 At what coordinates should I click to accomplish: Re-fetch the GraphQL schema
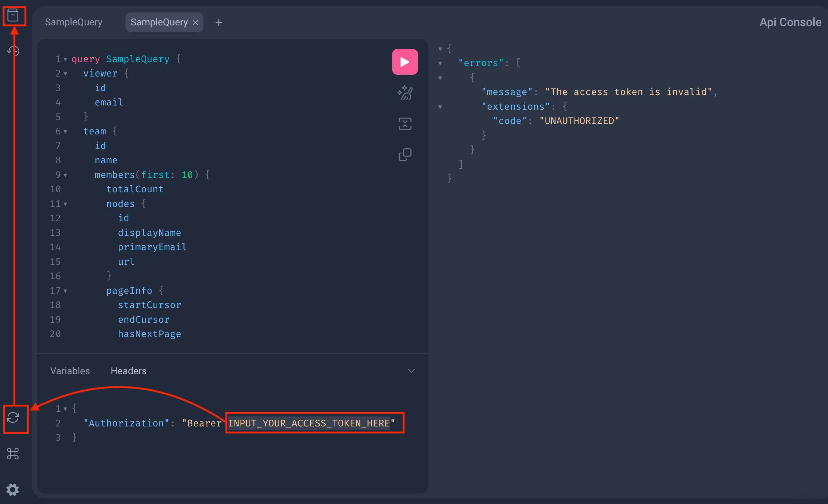click(13, 417)
